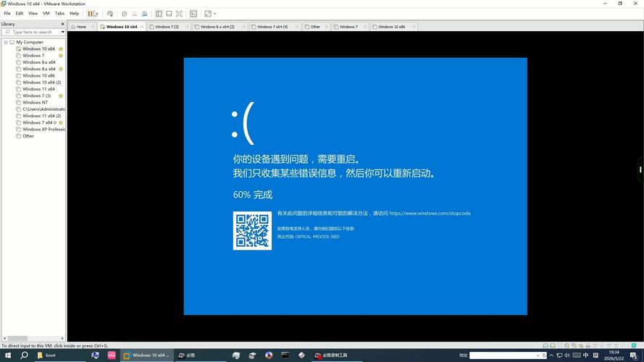The height and width of the screenshot is (362, 644).
Task: Collapse the My Computer tree node
Action: click(6, 42)
